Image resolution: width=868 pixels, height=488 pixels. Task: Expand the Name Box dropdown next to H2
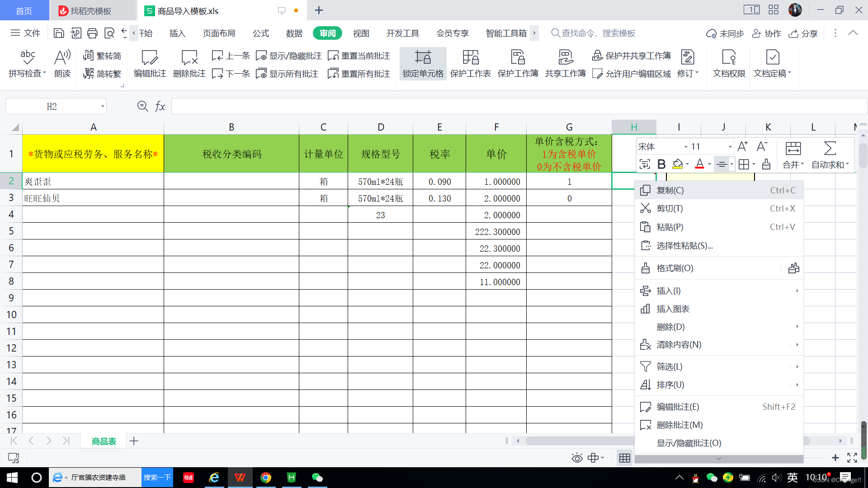(x=103, y=107)
